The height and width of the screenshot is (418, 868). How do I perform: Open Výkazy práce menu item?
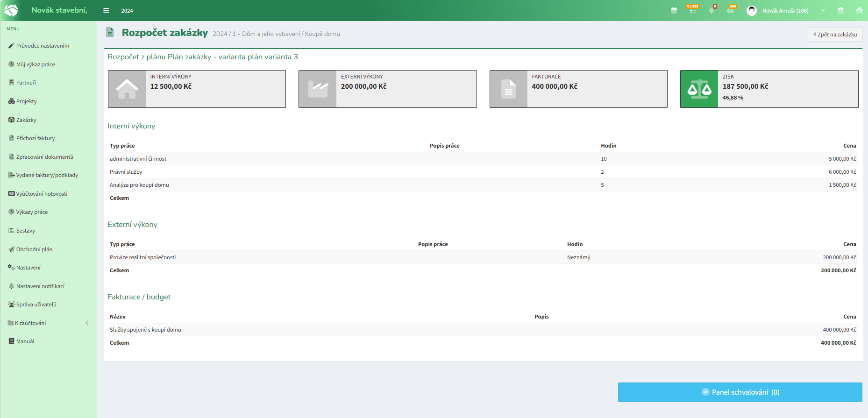(x=32, y=212)
